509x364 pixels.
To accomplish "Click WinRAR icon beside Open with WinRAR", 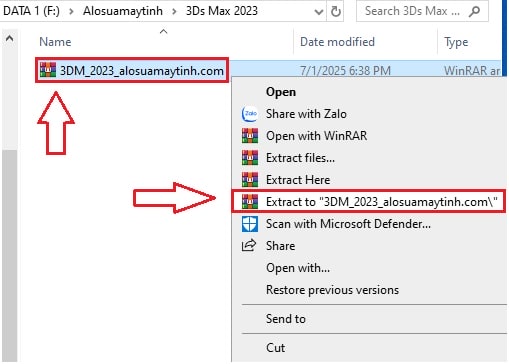I will [250, 136].
